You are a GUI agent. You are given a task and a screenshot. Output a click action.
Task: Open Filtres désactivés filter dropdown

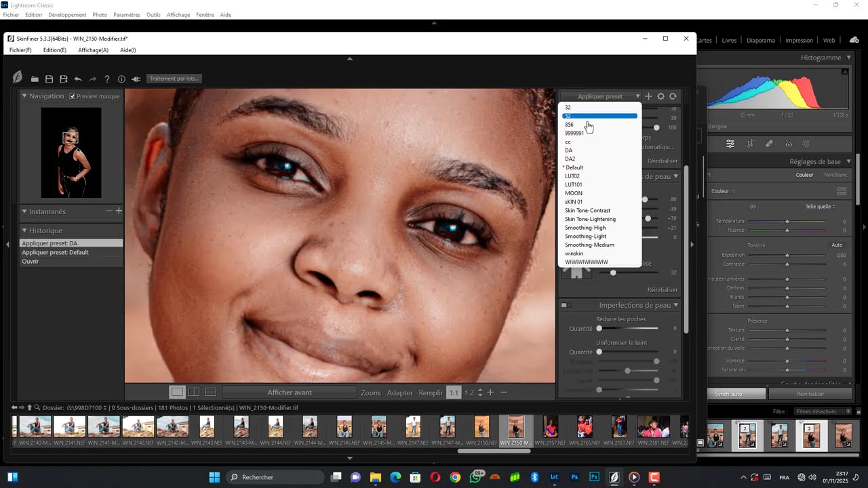(x=823, y=411)
